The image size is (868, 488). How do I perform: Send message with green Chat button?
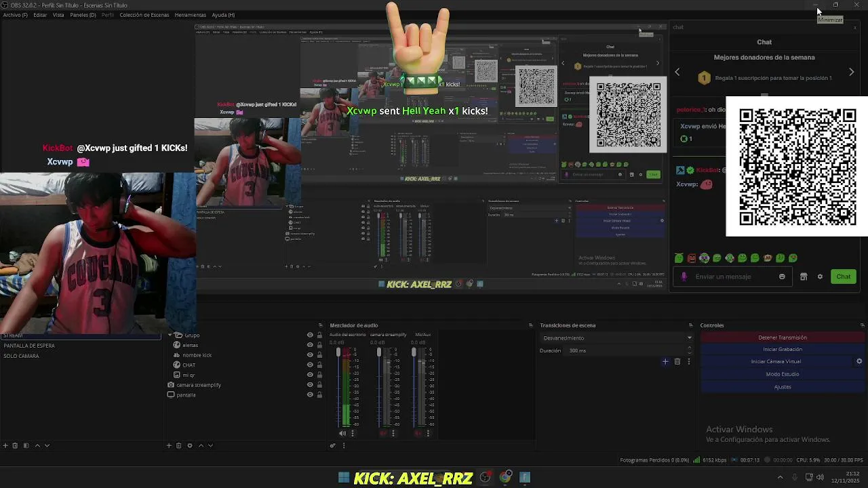pos(843,277)
